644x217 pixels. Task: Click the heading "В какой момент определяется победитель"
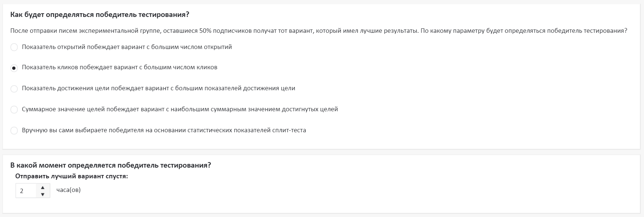111,165
